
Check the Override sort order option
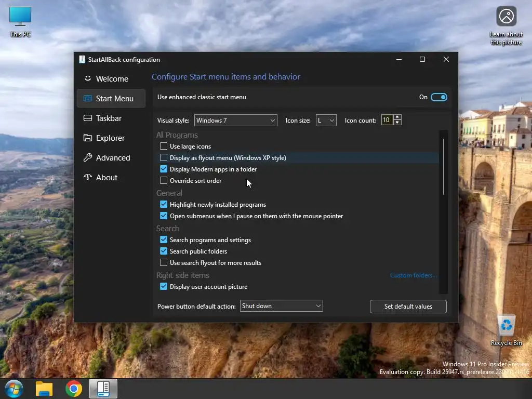[164, 180]
